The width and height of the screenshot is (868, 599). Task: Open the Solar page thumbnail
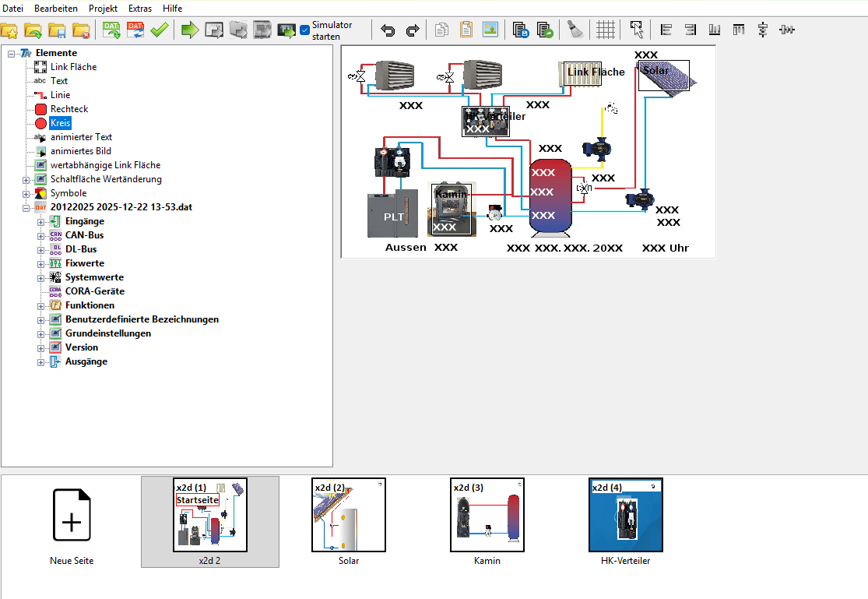[348, 516]
